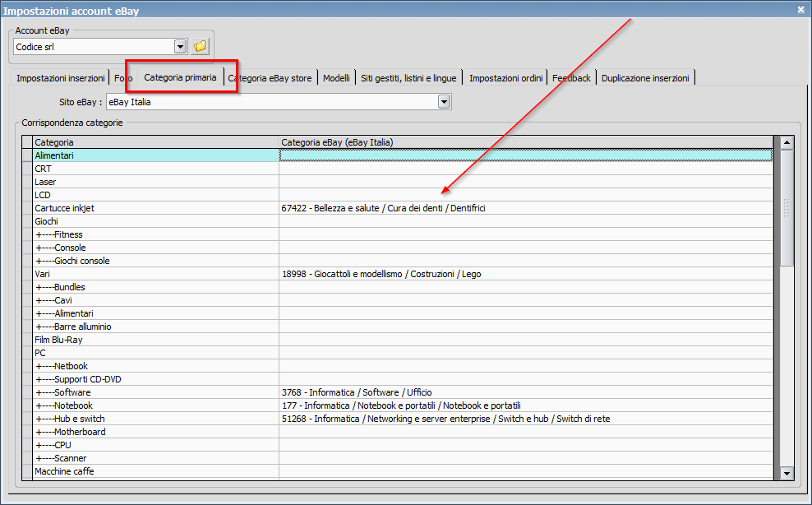812x505 pixels.
Task: Select the LCD category row
Action: point(156,195)
